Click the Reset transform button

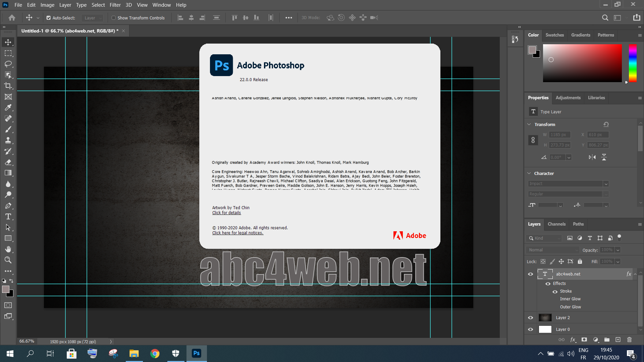tap(606, 124)
